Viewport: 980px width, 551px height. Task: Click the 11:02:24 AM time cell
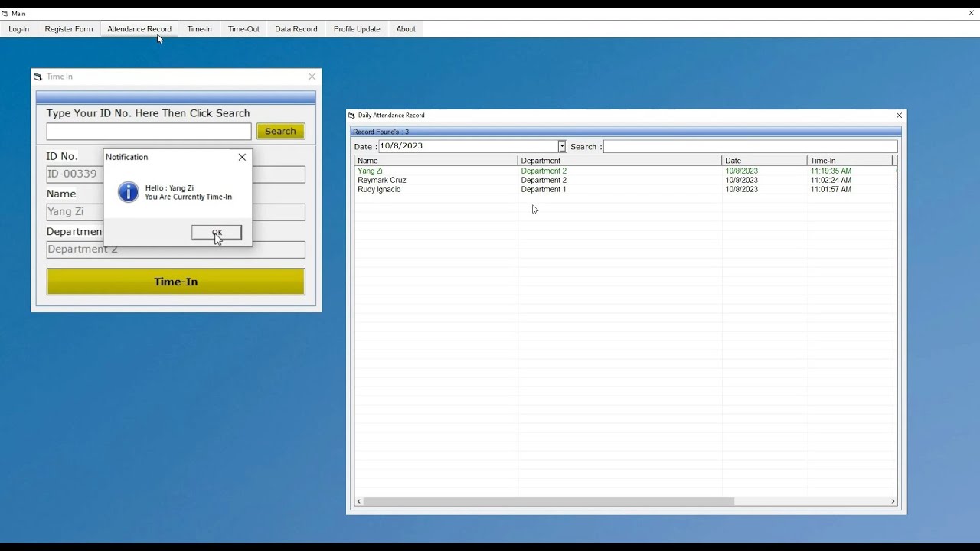tap(831, 181)
